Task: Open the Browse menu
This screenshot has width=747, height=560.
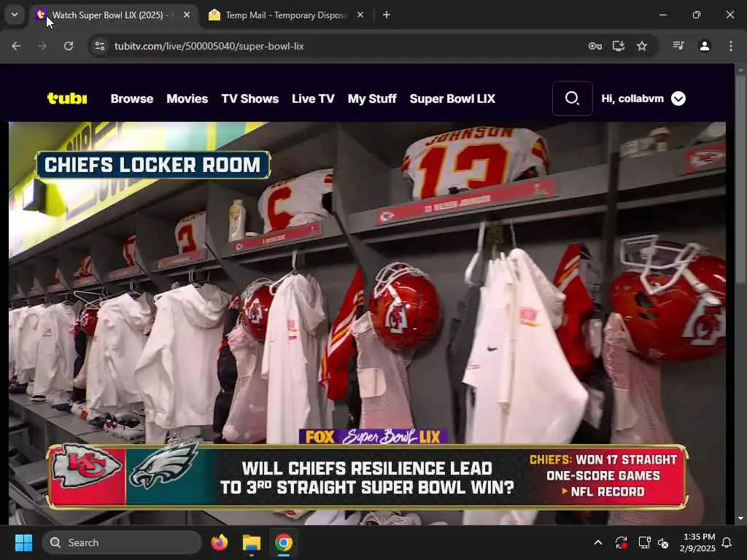Action: tap(132, 98)
